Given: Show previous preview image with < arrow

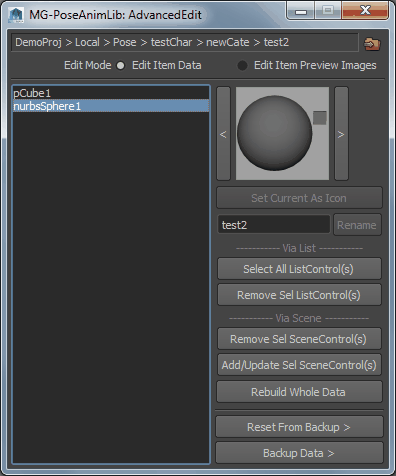Looking at the screenshot, I should (x=223, y=134).
